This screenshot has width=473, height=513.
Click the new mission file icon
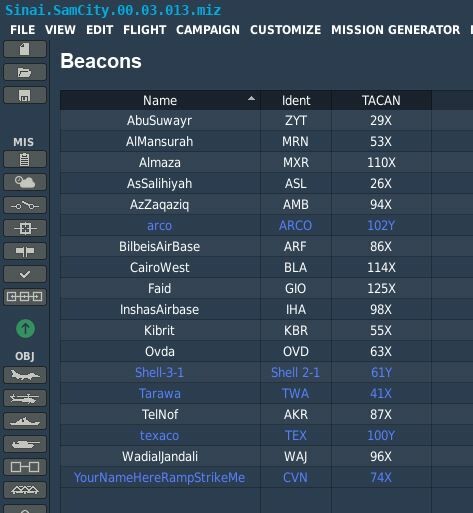(x=25, y=49)
